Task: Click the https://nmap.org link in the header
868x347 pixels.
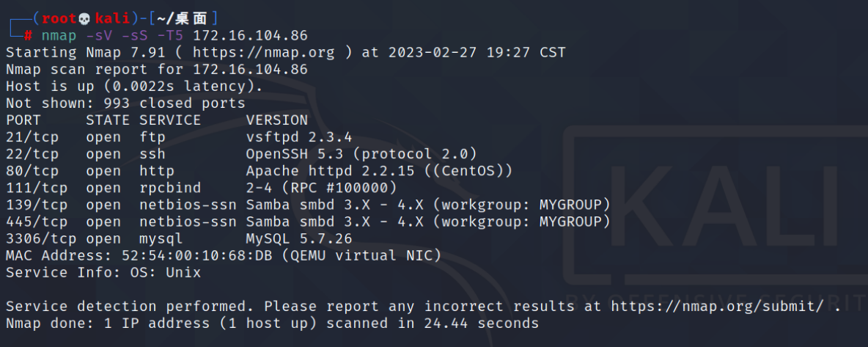Action: 263,53
